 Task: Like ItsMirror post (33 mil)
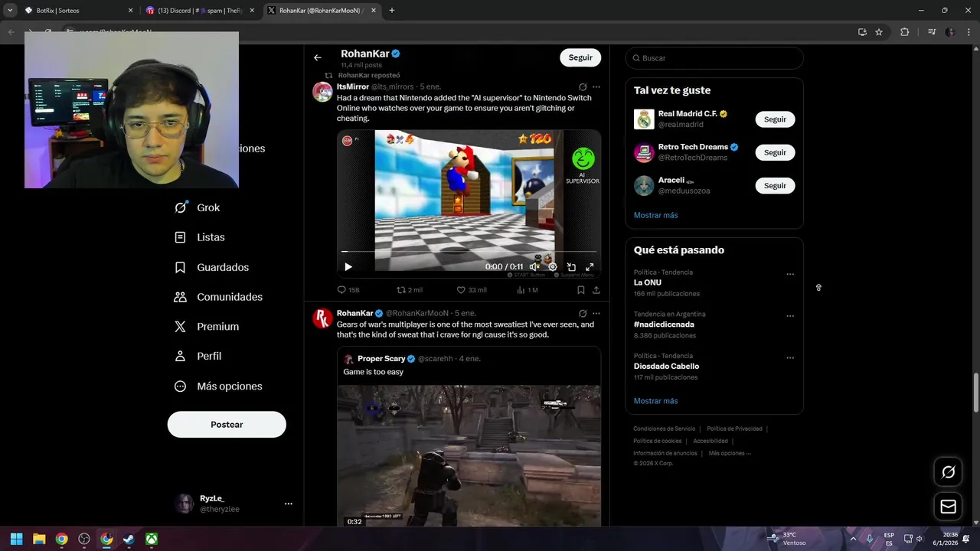point(472,290)
